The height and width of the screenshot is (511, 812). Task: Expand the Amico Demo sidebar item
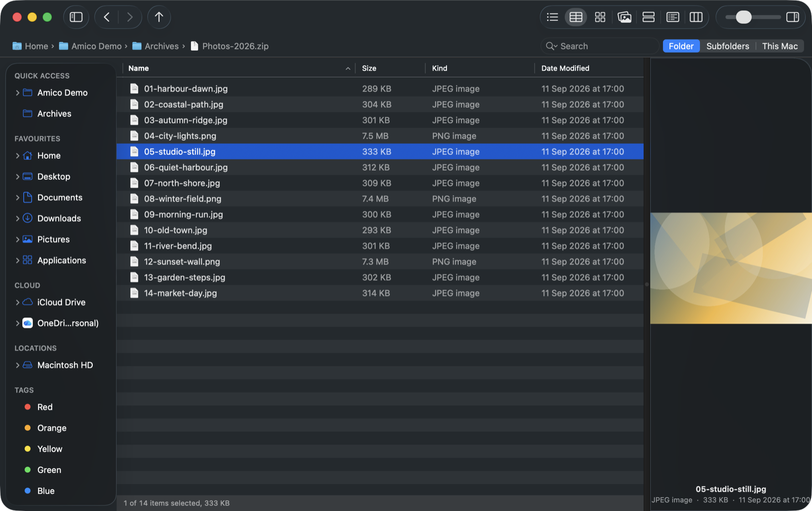tap(17, 93)
